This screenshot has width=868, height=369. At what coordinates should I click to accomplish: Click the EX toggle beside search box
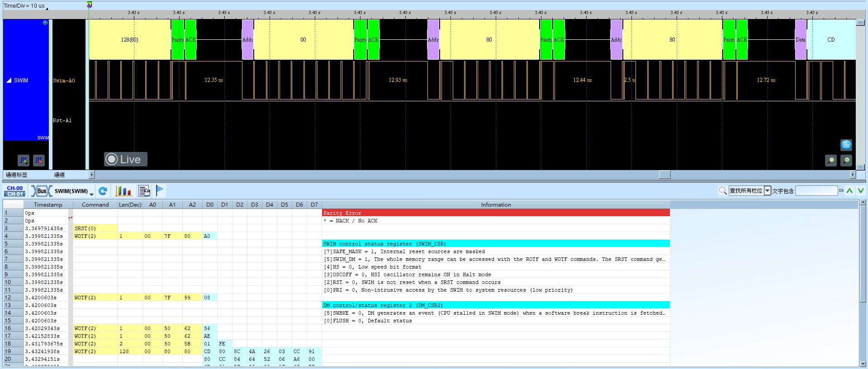pos(841,190)
